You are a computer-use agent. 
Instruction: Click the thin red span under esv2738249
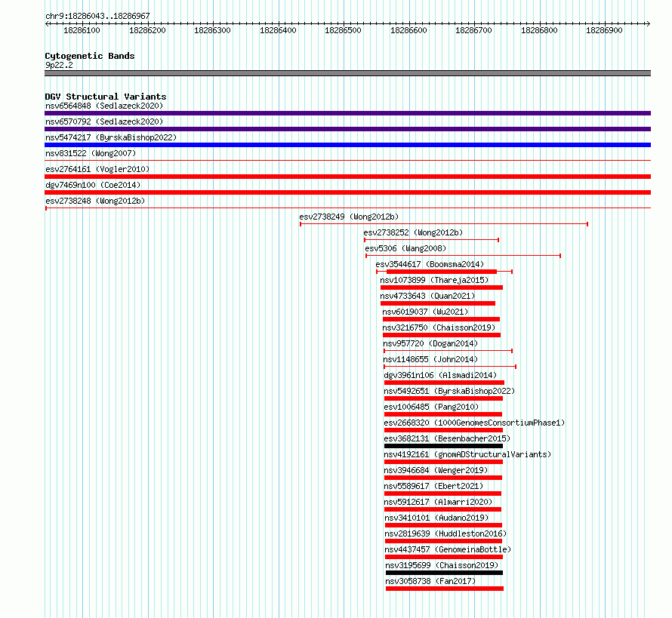click(x=444, y=224)
